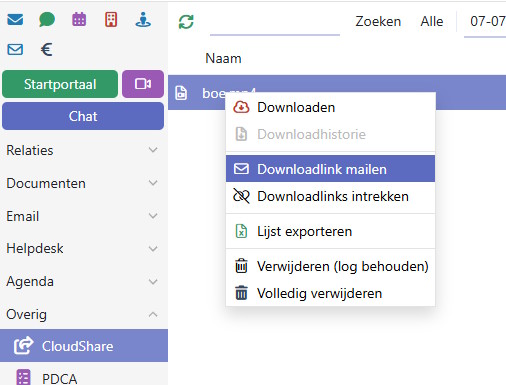Choose Downloadhistorie from the context menu

(330, 134)
